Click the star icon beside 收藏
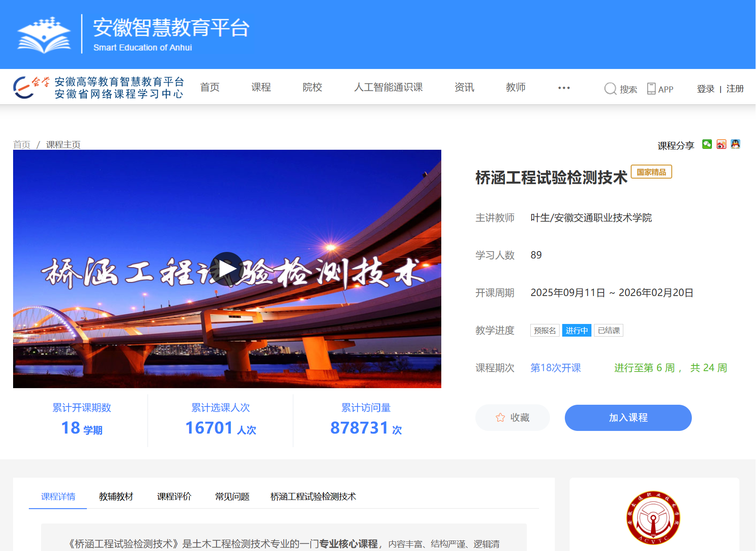The width and height of the screenshot is (756, 551). [x=500, y=418]
